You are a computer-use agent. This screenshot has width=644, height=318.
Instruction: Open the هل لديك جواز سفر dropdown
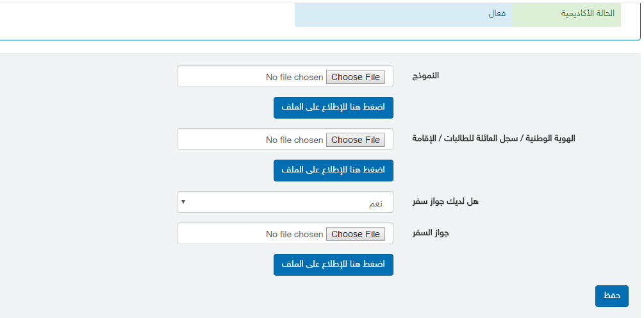click(x=285, y=202)
